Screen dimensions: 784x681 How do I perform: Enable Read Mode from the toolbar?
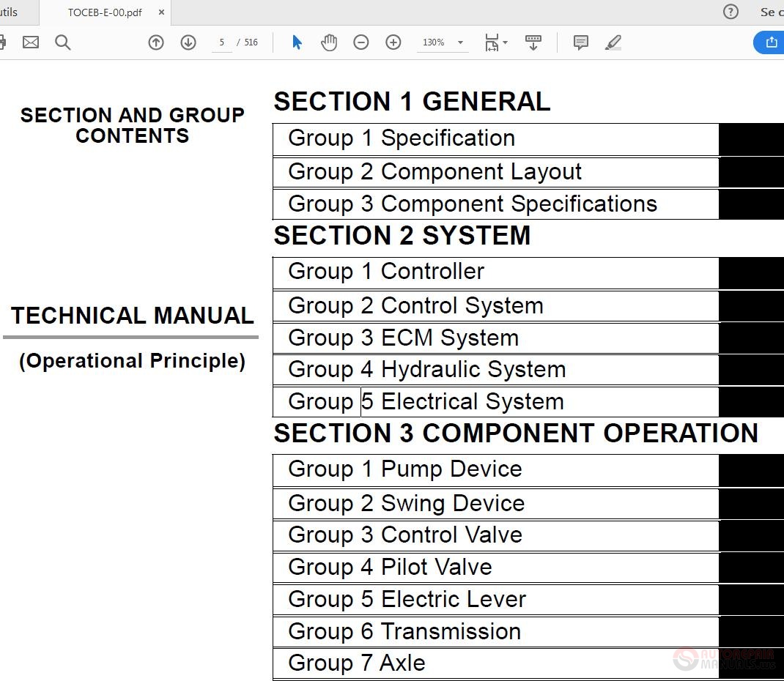coord(533,42)
